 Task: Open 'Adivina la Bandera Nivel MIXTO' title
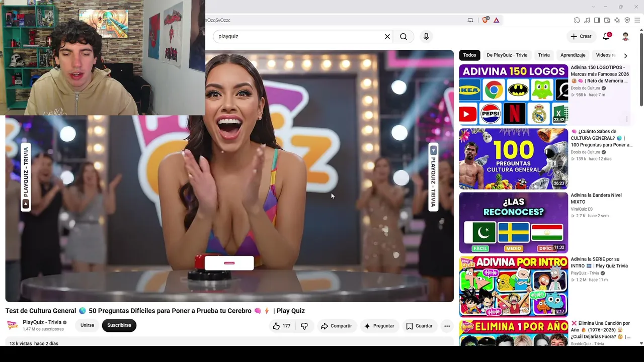pos(596,199)
